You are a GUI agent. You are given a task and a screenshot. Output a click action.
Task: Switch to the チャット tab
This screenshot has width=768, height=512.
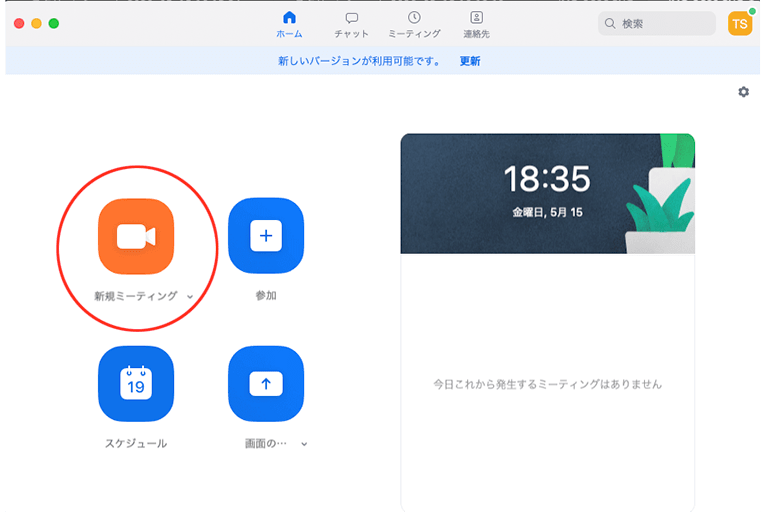click(351, 24)
